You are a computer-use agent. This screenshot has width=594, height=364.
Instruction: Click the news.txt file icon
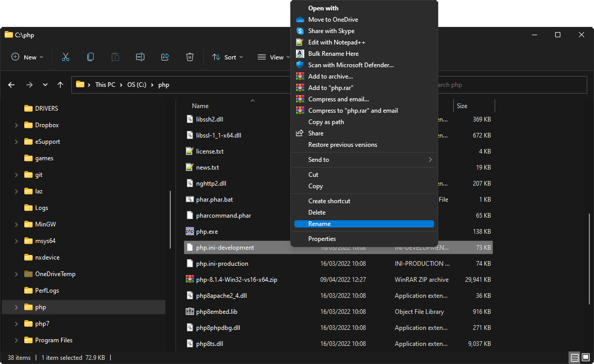coord(190,167)
